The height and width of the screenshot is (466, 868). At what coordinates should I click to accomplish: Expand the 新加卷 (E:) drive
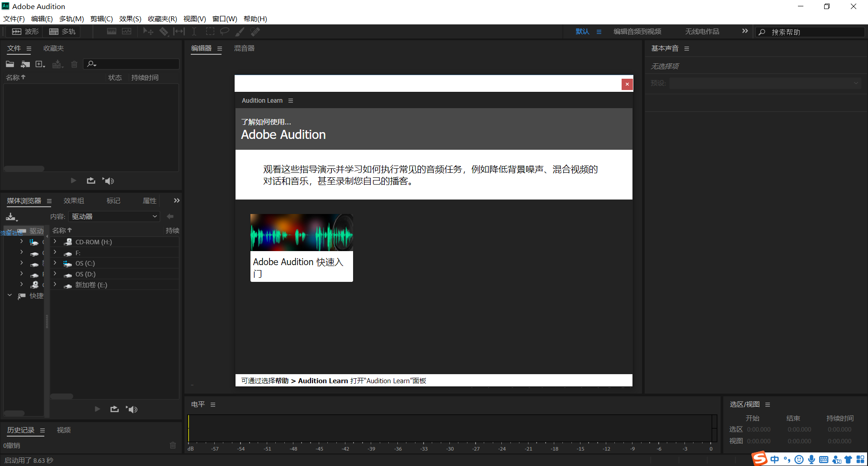(55, 285)
